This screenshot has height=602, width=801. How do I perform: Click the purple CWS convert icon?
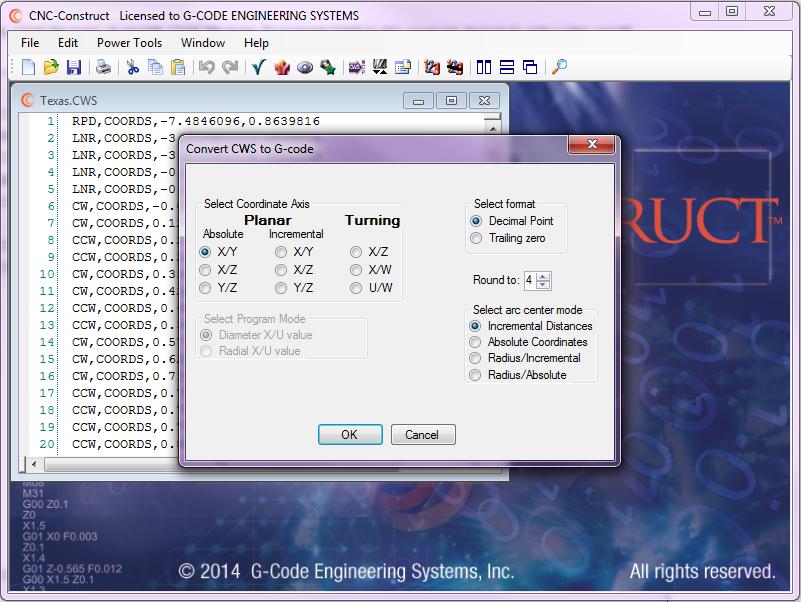(357, 67)
